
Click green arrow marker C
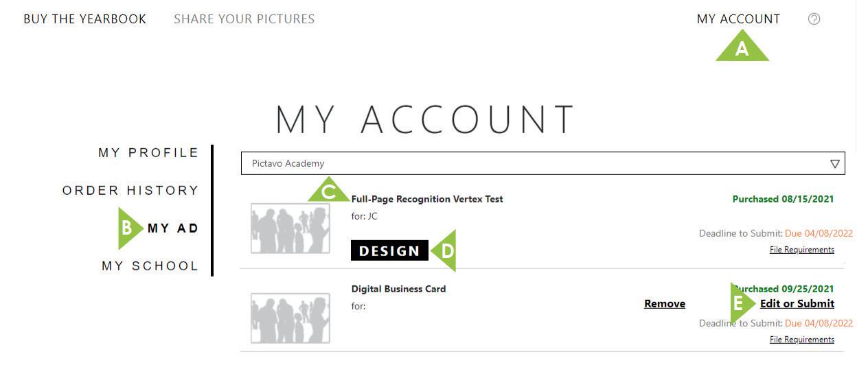point(328,191)
